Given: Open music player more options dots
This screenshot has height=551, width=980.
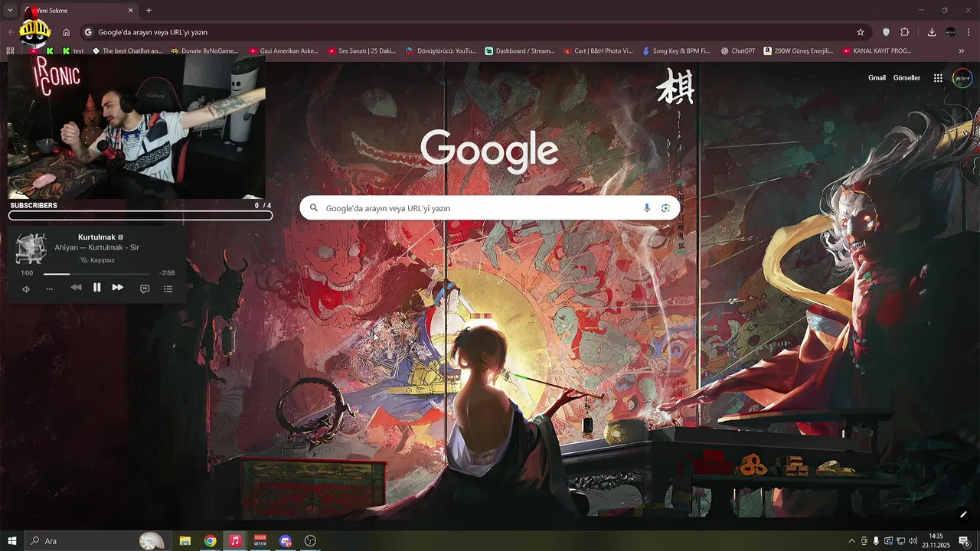Looking at the screenshot, I should click(50, 289).
